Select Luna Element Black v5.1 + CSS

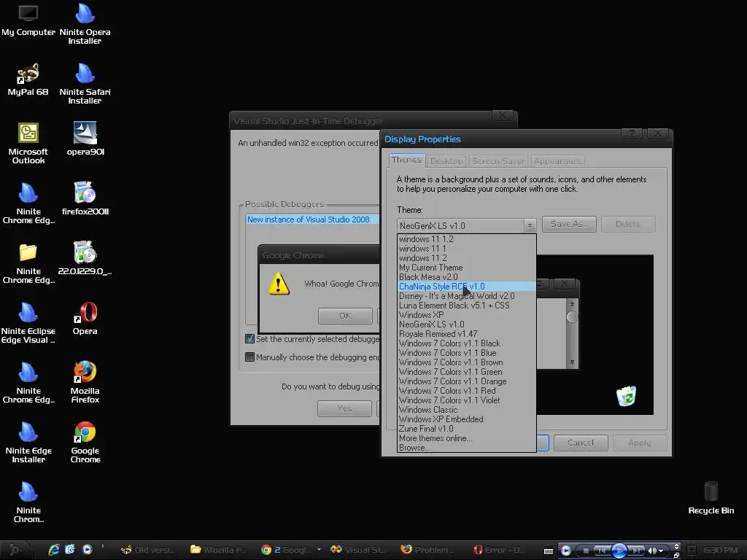coord(467,306)
